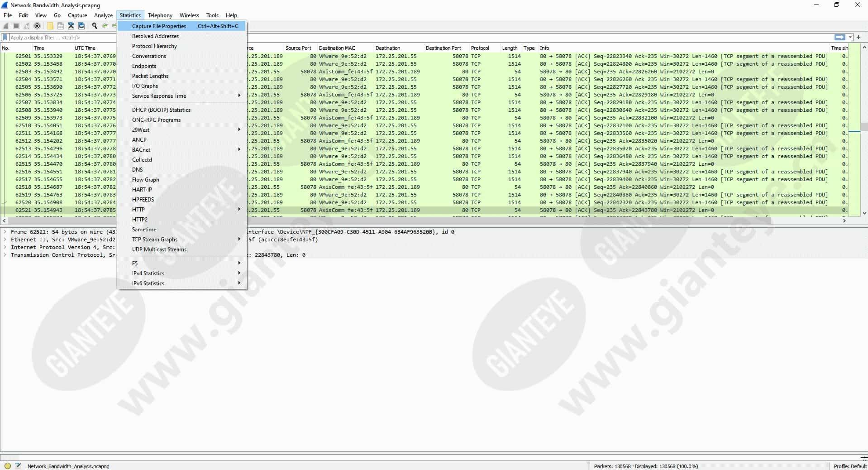Choose UDP Multicast Streams
Image resolution: width=868 pixels, height=470 pixels.
pyautogui.click(x=181, y=249)
